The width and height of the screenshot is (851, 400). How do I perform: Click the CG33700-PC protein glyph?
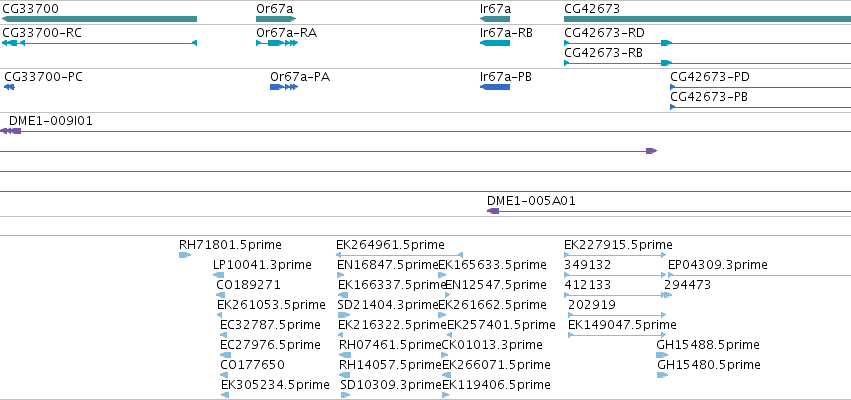pos(9,87)
